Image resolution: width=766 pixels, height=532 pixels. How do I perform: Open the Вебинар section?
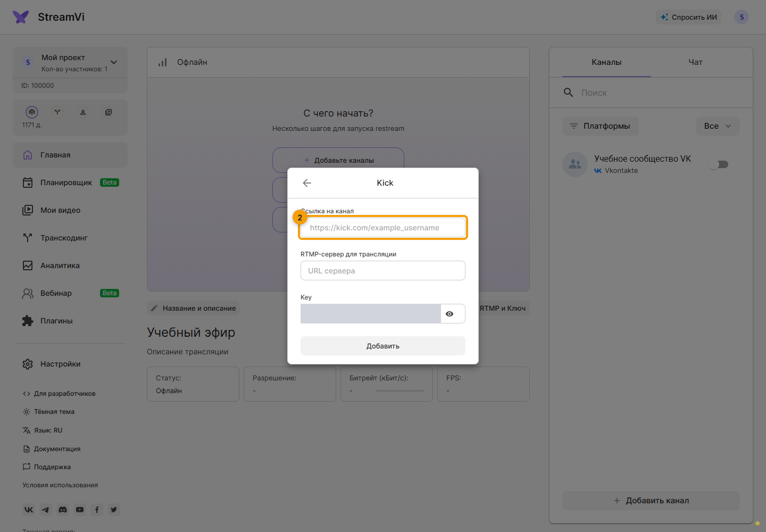point(70,293)
